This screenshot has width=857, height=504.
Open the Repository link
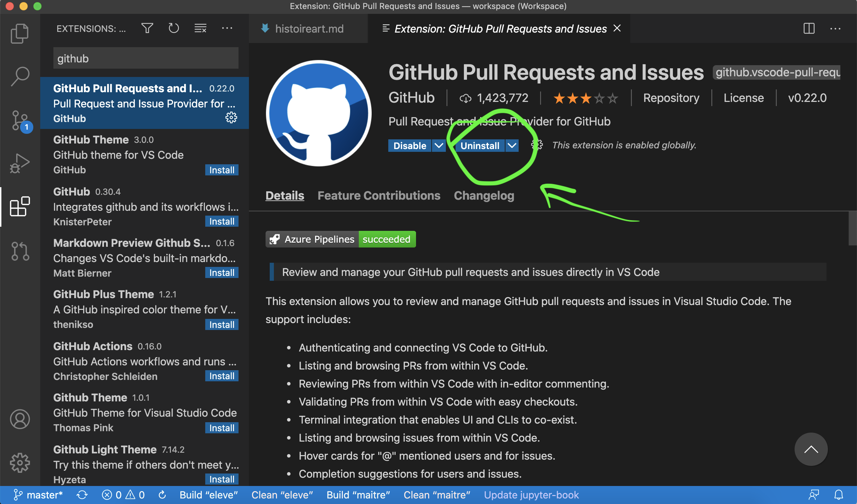pos(671,98)
